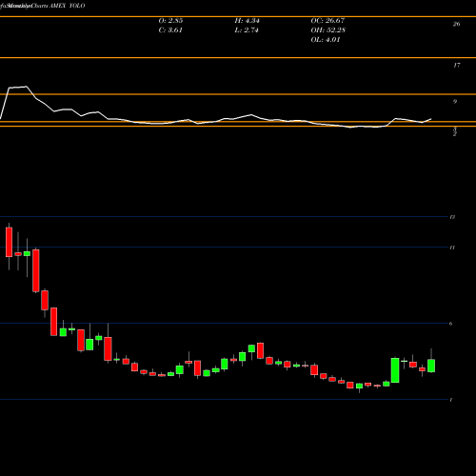Click the 17 label on upper axis
The height and width of the screenshot is (476, 476).
(x=456, y=65)
